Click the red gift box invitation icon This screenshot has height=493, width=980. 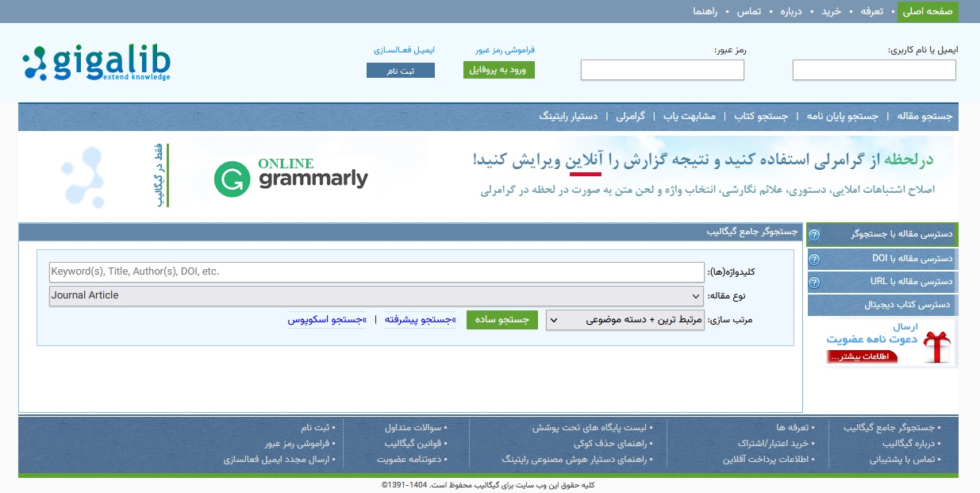coord(936,345)
